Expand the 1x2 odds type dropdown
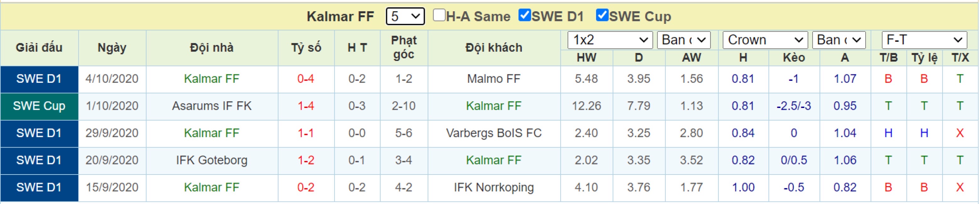This screenshot has height=204, width=980. [x=610, y=40]
